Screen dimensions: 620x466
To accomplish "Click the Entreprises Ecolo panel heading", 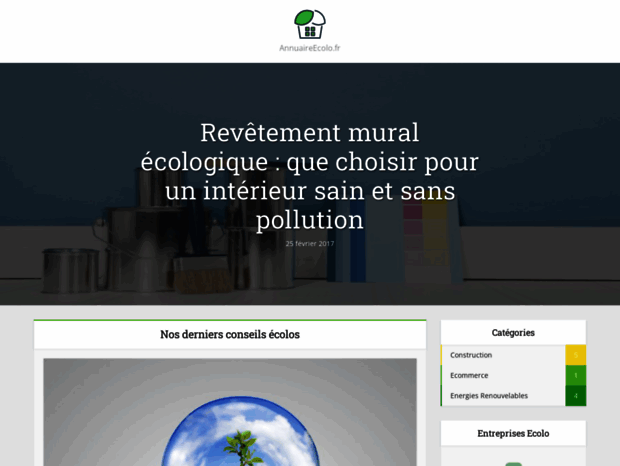I will [x=513, y=433].
